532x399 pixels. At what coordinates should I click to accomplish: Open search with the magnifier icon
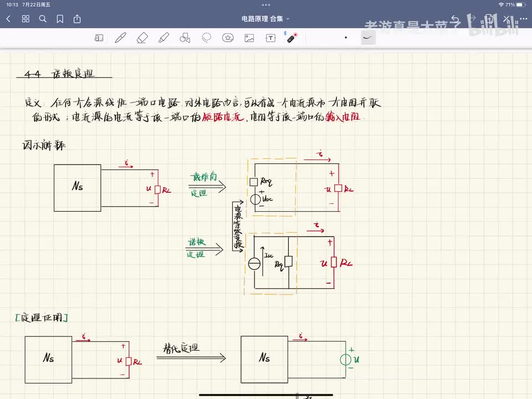coord(43,19)
